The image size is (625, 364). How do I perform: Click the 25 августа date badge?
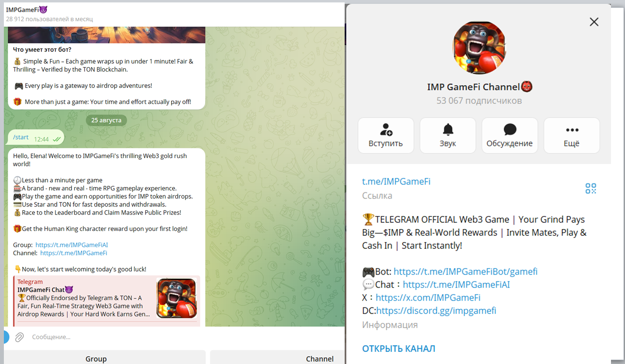[106, 120]
